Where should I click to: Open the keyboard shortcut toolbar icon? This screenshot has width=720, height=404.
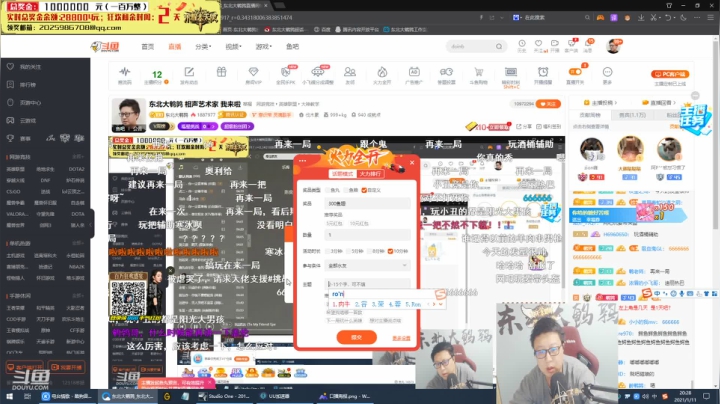coord(511,72)
